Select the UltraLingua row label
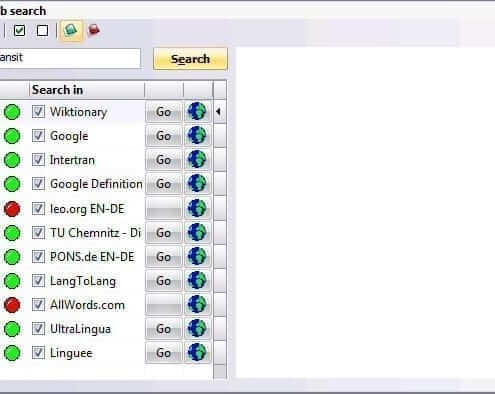Image resolution: width=495 pixels, height=394 pixels. 80,329
